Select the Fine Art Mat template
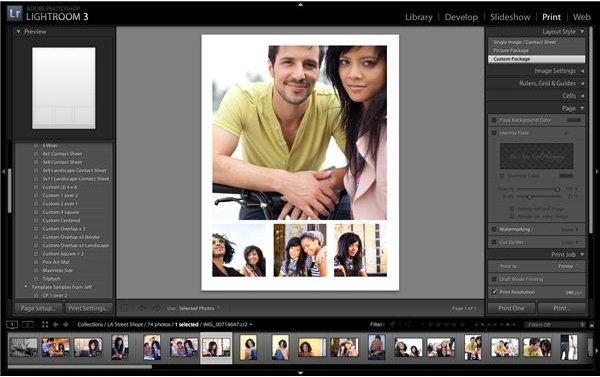The height and width of the screenshot is (377, 600). click(x=56, y=262)
